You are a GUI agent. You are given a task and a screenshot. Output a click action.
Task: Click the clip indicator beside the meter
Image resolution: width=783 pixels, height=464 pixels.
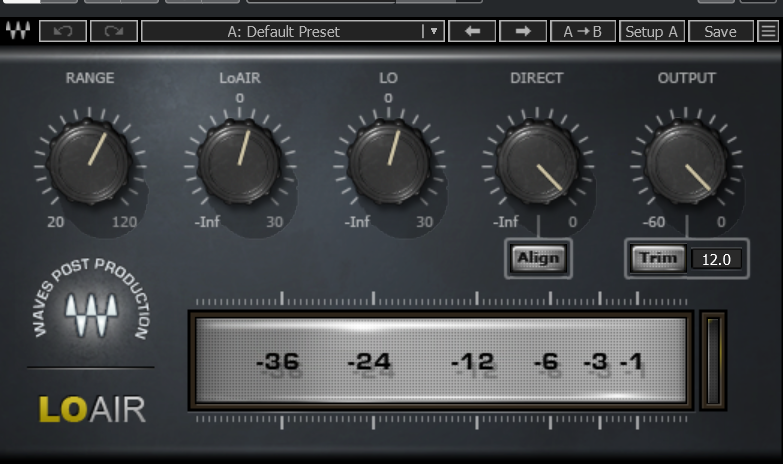[x=713, y=360]
